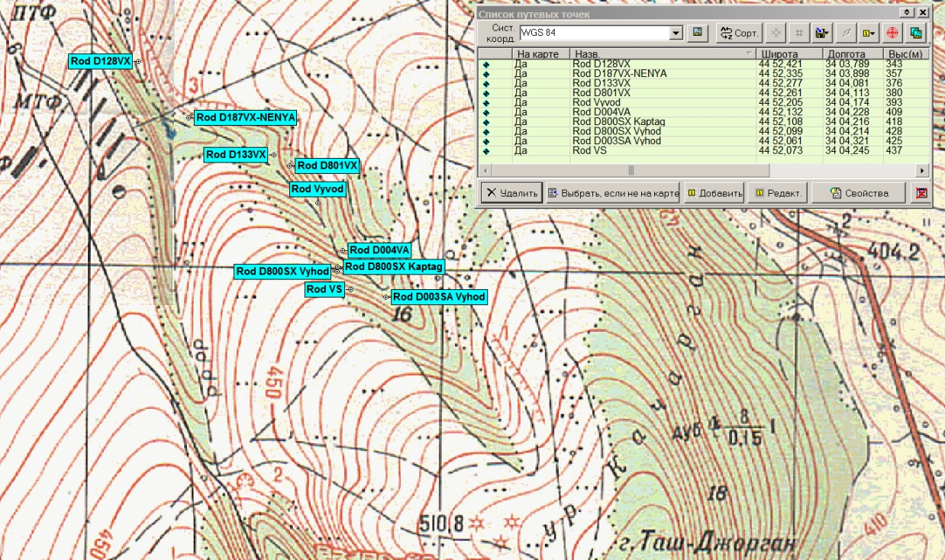Click the horizontal scrollbar right arrow in list
The image size is (945, 560).
(x=923, y=170)
